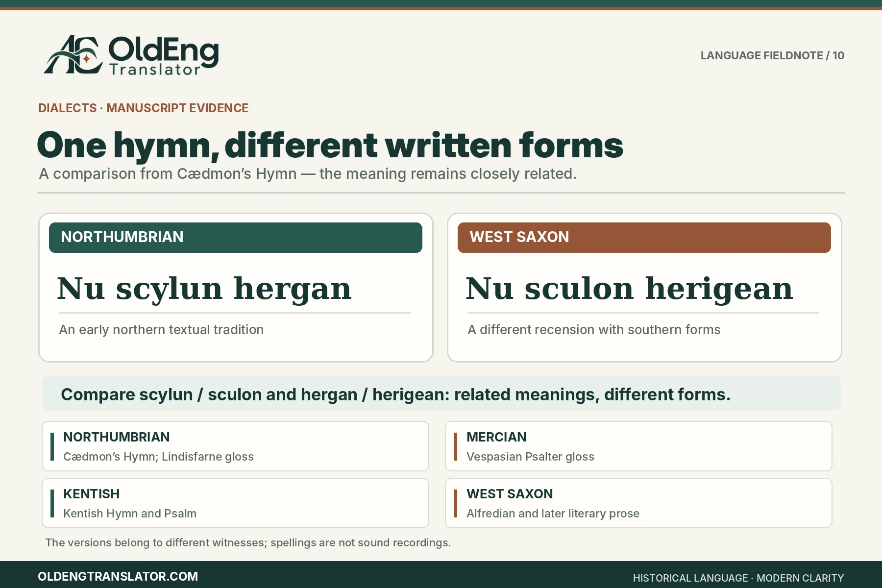
Task: Click the brown WEST SAXON header bar
Action: (x=644, y=238)
